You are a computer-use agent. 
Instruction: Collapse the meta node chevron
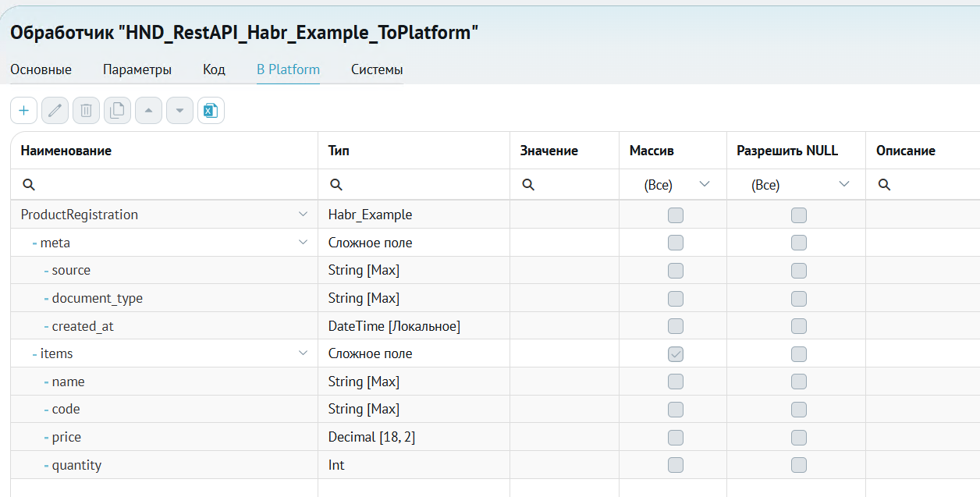(303, 243)
